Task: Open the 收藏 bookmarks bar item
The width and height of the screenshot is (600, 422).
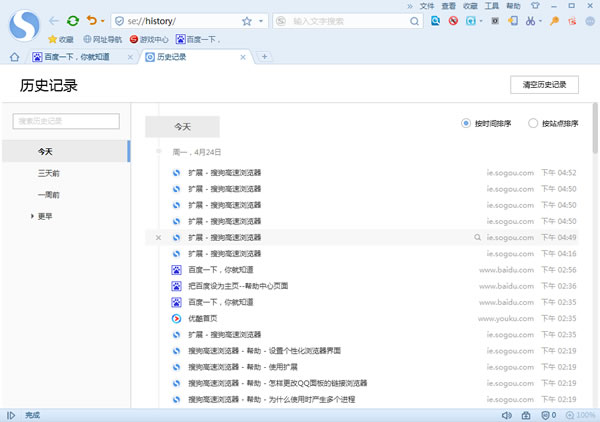Action: pos(60,39)
